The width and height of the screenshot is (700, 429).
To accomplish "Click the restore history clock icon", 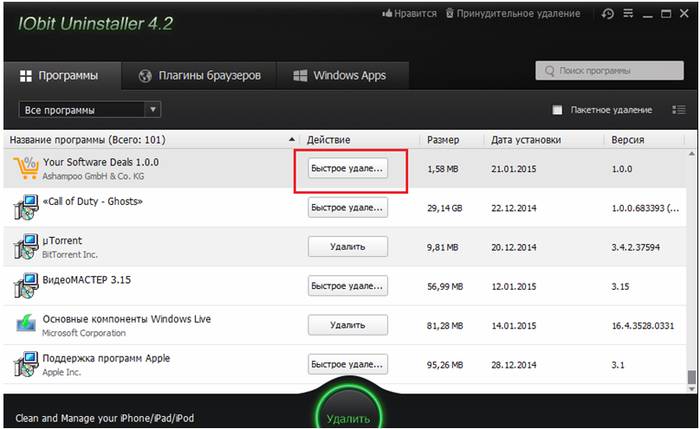I will tap(608, 14).
